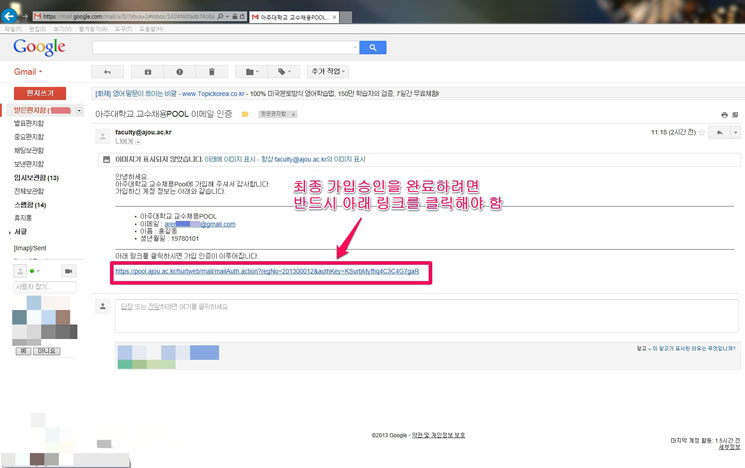
Task: Open chat status green dot dropdown
Action: click(x=35, y=271)
